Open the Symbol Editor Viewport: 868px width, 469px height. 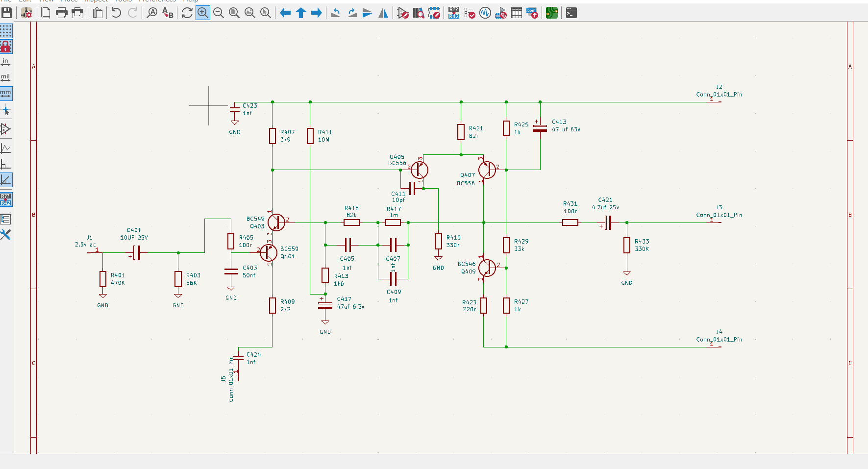pyautogui.click(x=403, y=13)
